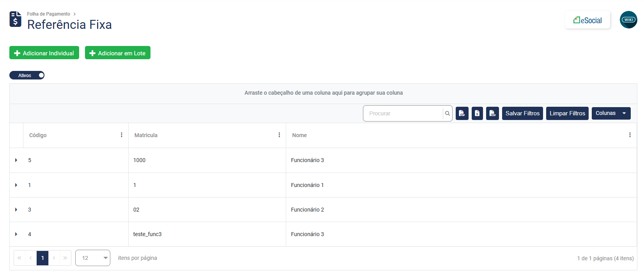Viewport: 644px width, 277px height.
Task: Export the table to PDF
Action: pyautogui.click(x=462, y=113)
